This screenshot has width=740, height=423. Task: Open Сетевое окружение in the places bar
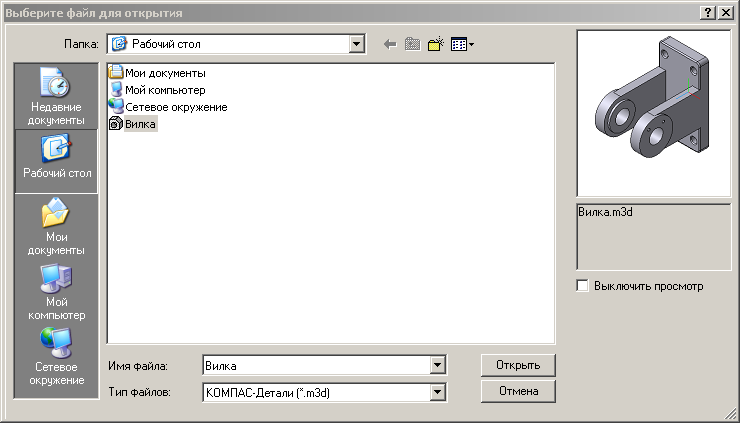pos(56,356)
